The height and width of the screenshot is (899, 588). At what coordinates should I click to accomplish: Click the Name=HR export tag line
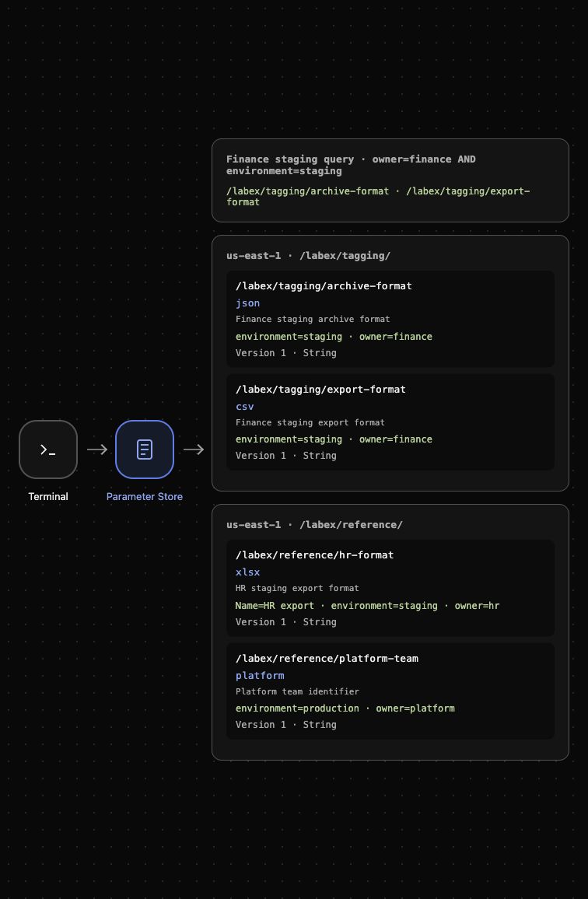pos(367,606)
